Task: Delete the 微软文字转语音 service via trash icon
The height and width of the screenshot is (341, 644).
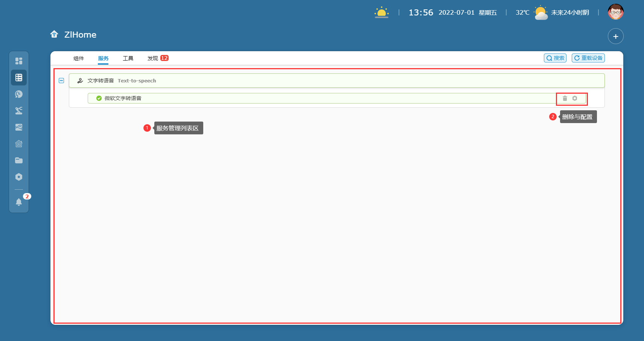Action: 565,98
